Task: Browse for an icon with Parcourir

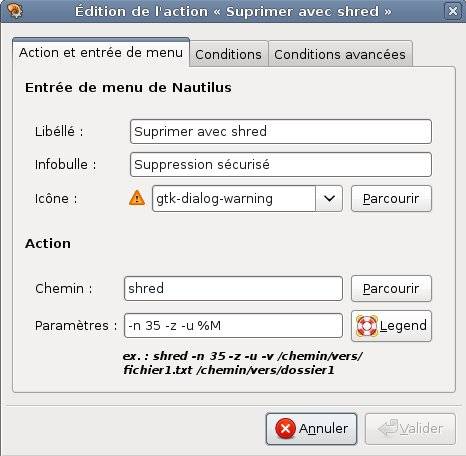Action: coord(391,199)
